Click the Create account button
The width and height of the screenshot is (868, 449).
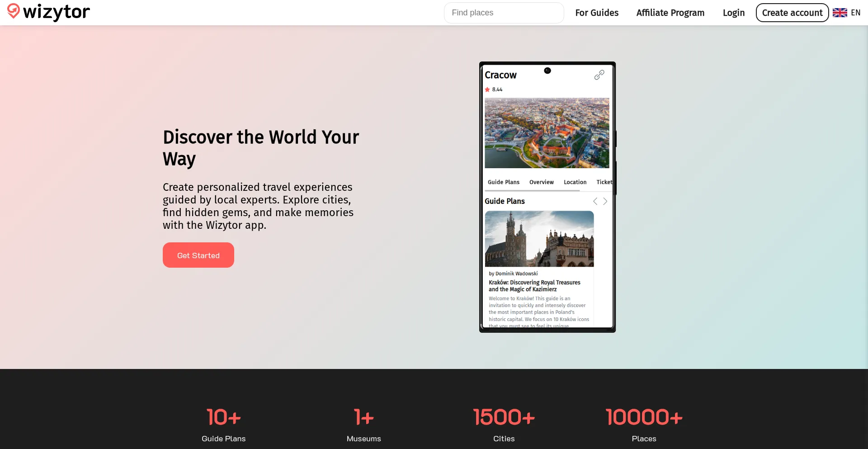(x=792, y=13)
